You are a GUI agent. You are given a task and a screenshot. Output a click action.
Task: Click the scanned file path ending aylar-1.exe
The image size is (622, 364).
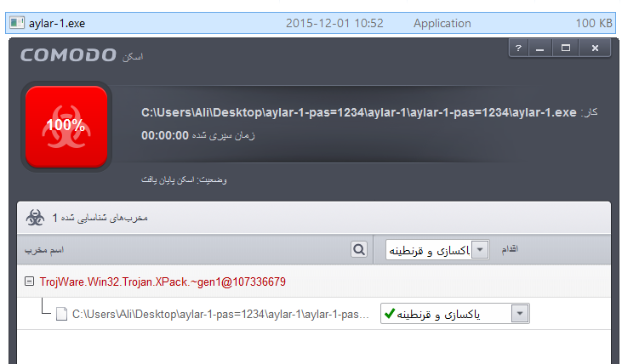point(358,112)
